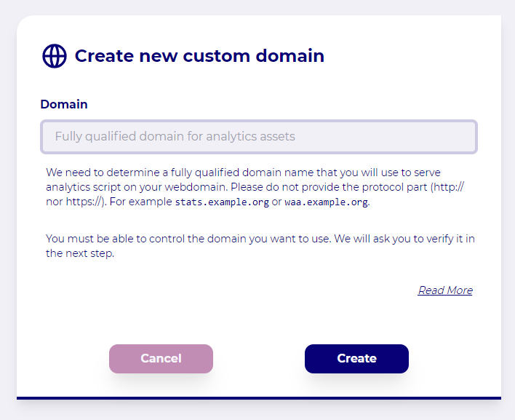The width and height of the screenshot is (515, 420).
Task: Focus the Domain input field
Action: tap(259, 137)
